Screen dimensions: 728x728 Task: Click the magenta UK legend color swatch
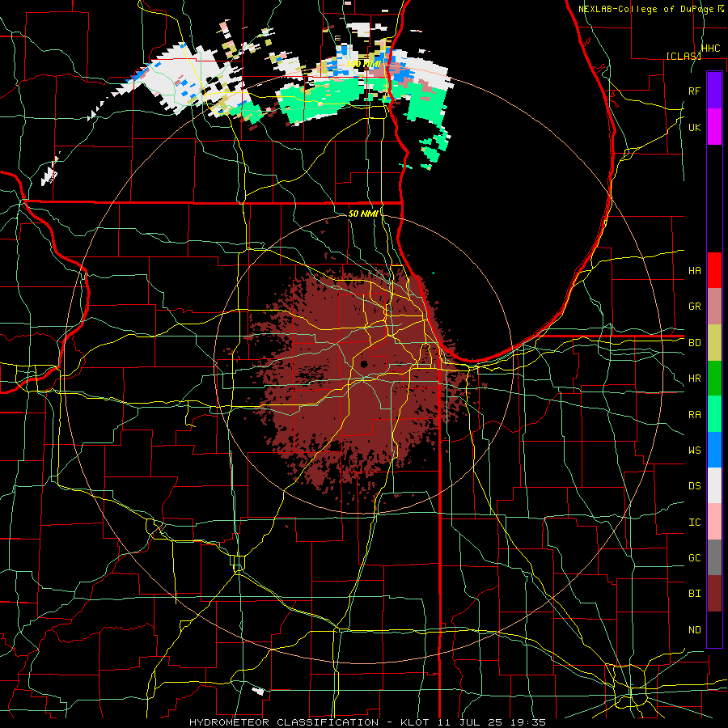pyautogui.click(x=714, y=127)
